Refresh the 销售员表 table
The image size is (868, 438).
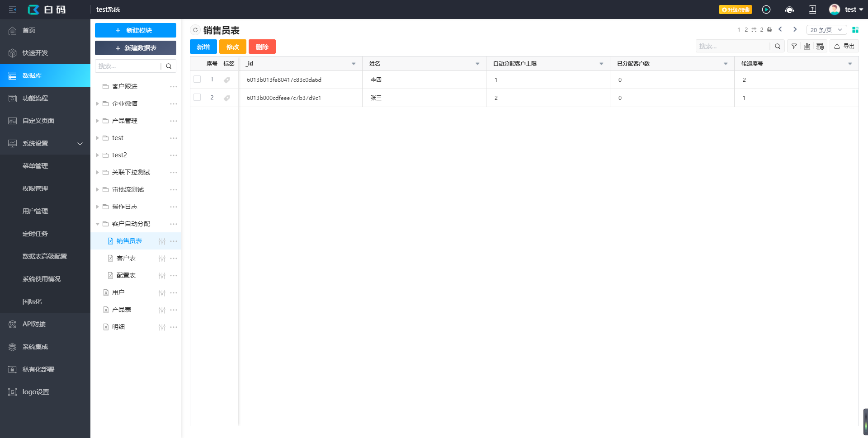(x=195, y=30)
